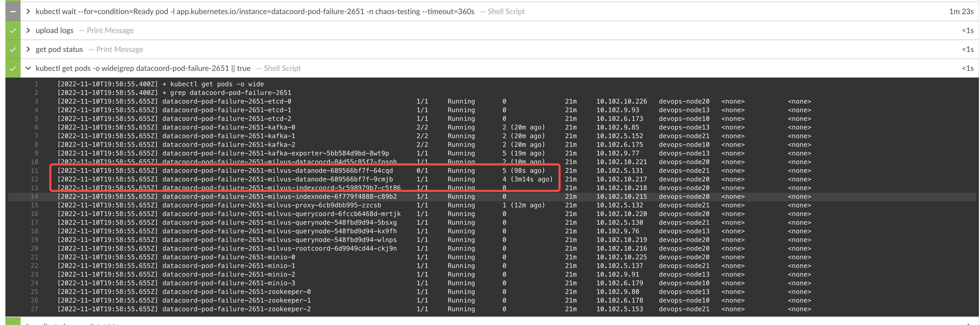
Task: Open the 'get pod status' step title
Action: click(59, 49)
